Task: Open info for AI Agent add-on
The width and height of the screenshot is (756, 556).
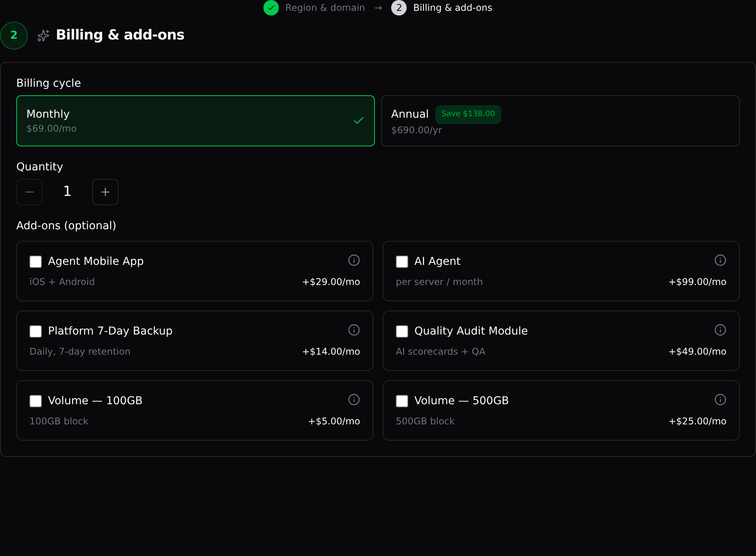Action: tap(720, 260)
